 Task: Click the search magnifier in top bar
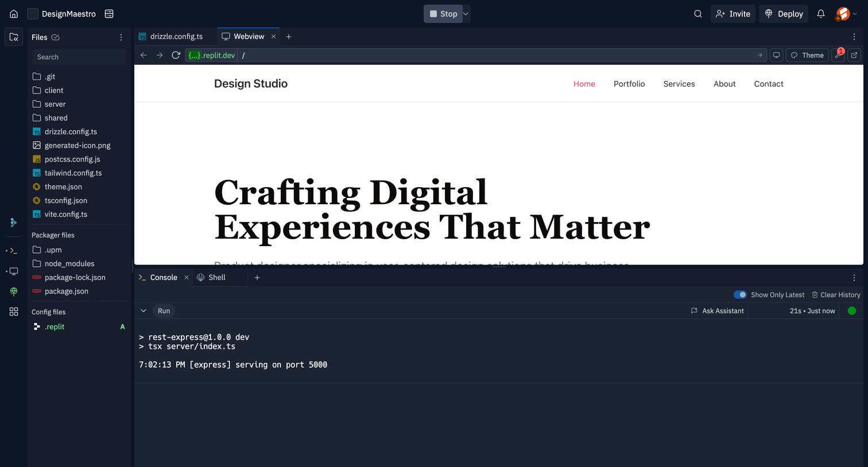[x=698, y=14]
